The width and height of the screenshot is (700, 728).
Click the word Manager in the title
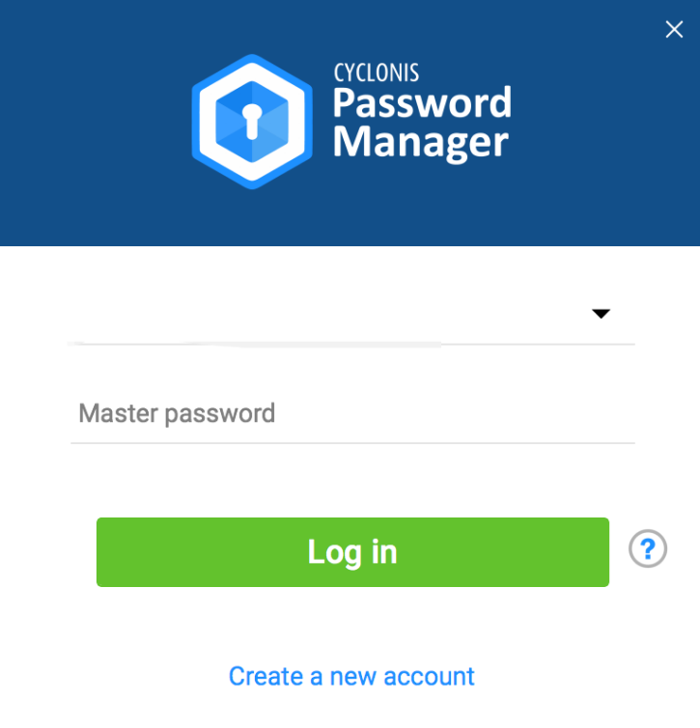click(x=420, y=143)
